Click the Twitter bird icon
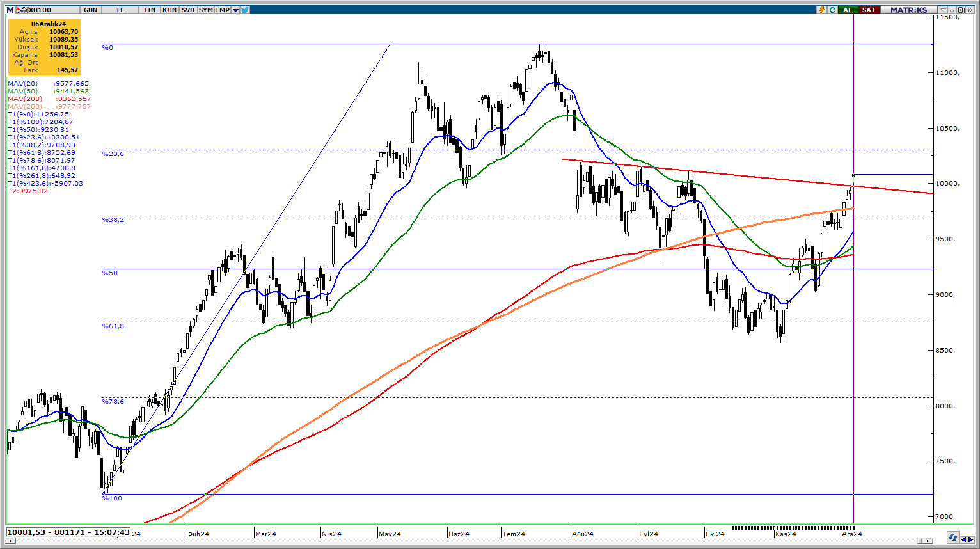Screen dimensions: 980x549 245,10
